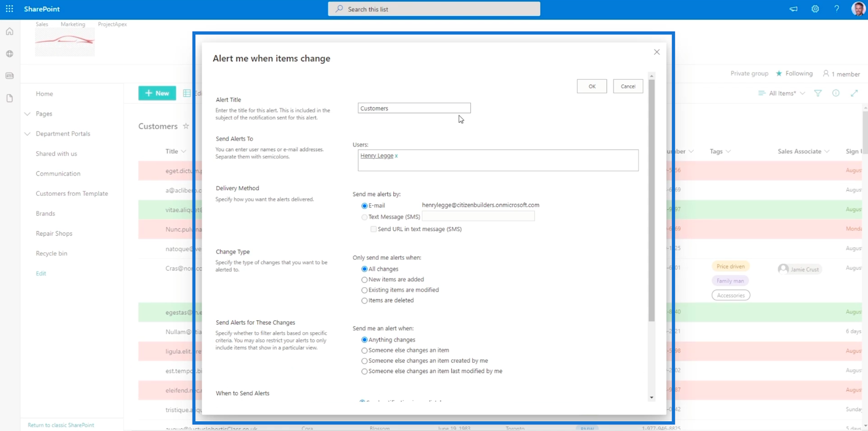The image size is (868, 431).
Task: Select Anything changes radio button
Action: [x=364, y=340]
